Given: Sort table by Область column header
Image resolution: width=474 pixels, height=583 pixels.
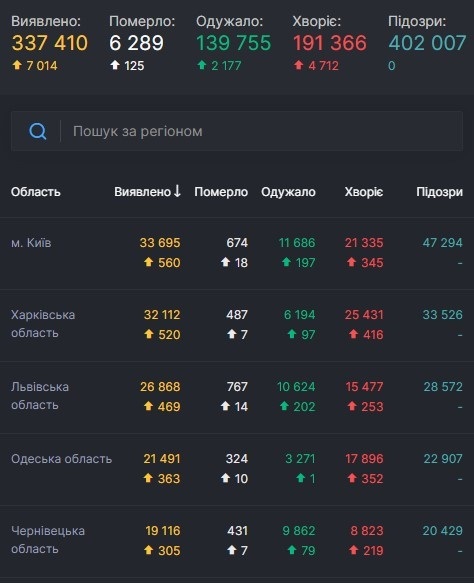Looking at the screenshot, I should 36,192.
